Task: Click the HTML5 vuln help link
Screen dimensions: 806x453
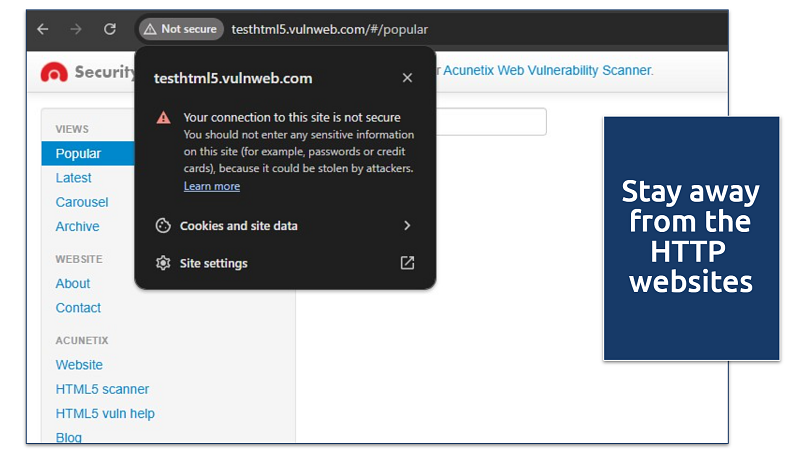Action: (x=105, y=413)
